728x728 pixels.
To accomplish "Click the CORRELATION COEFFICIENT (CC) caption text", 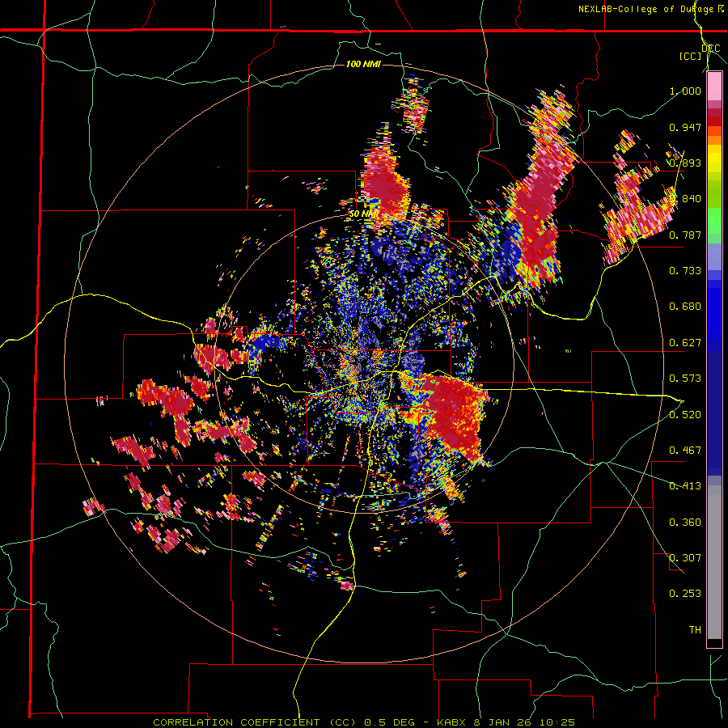I will [x=256, y=722].
